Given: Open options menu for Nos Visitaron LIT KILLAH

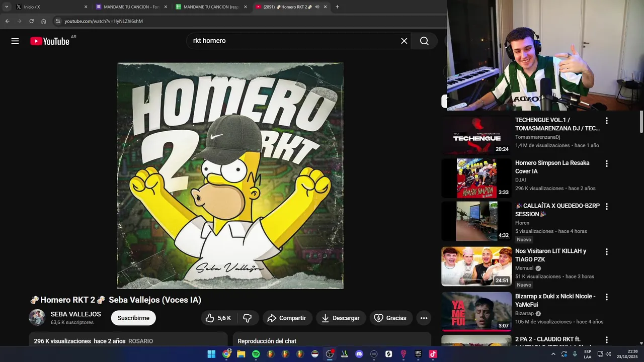Looking at the screenshot, I should pyautogui.click(x=606, y=251).
